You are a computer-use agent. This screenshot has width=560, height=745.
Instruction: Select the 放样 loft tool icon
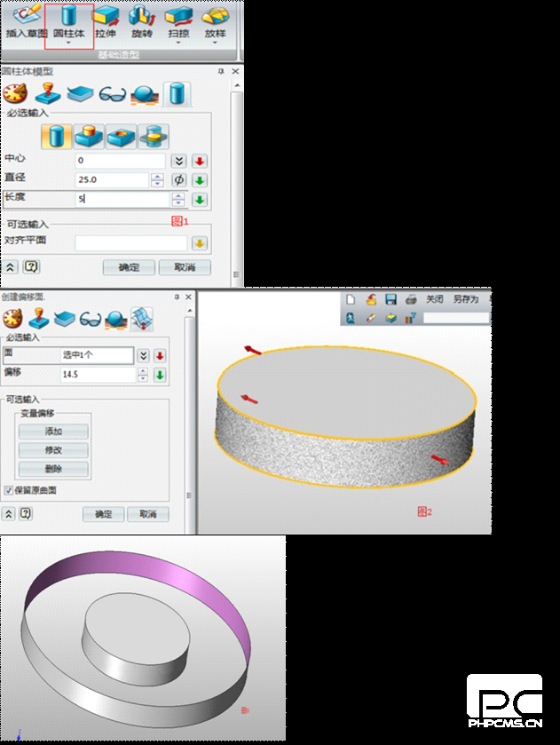coord(215,22)
